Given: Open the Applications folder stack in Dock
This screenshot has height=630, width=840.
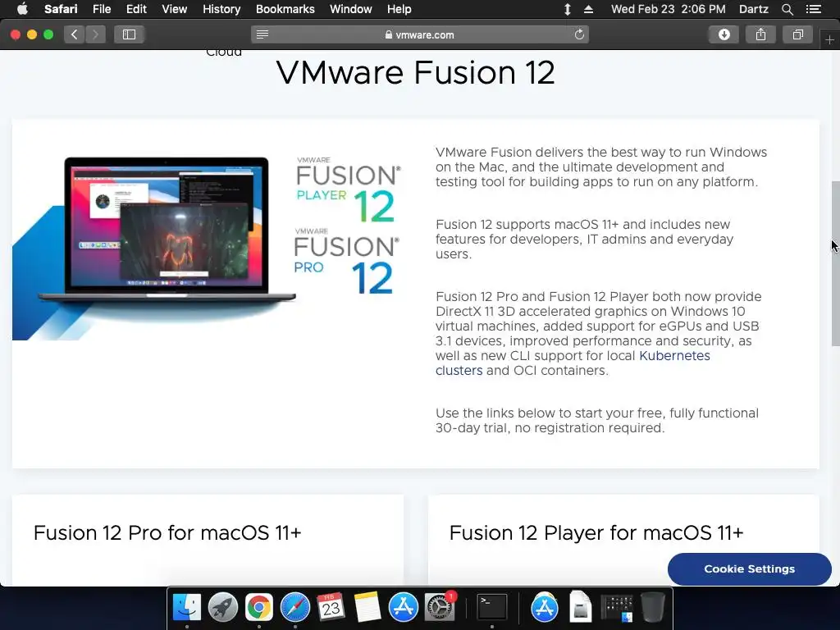Looking at the screenshot, I should [x=545, y=608].
